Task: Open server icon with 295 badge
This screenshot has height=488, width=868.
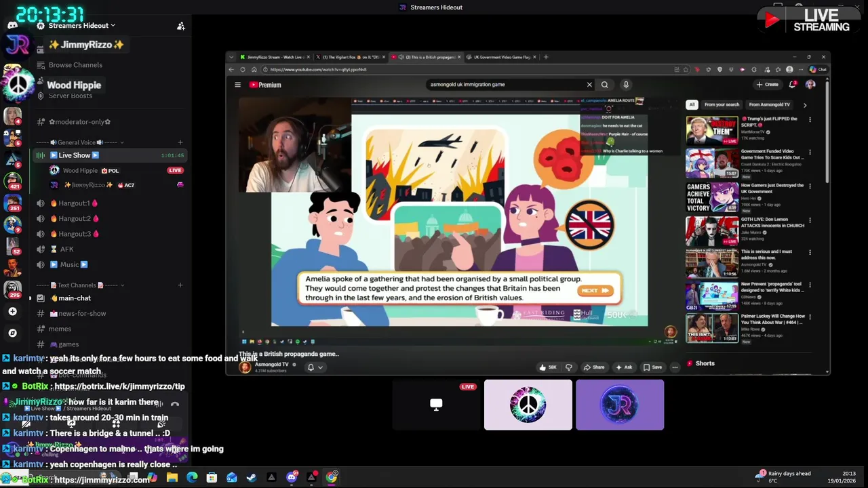Action: [x=12, y=289]
